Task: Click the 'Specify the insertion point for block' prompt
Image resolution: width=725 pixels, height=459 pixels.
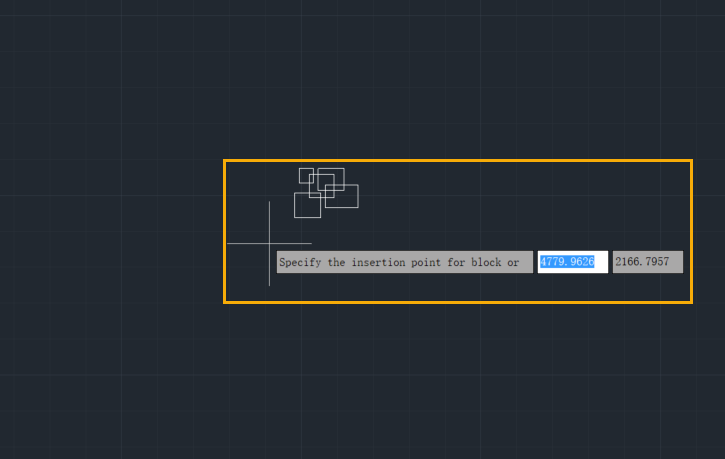Action: (405, 262)
